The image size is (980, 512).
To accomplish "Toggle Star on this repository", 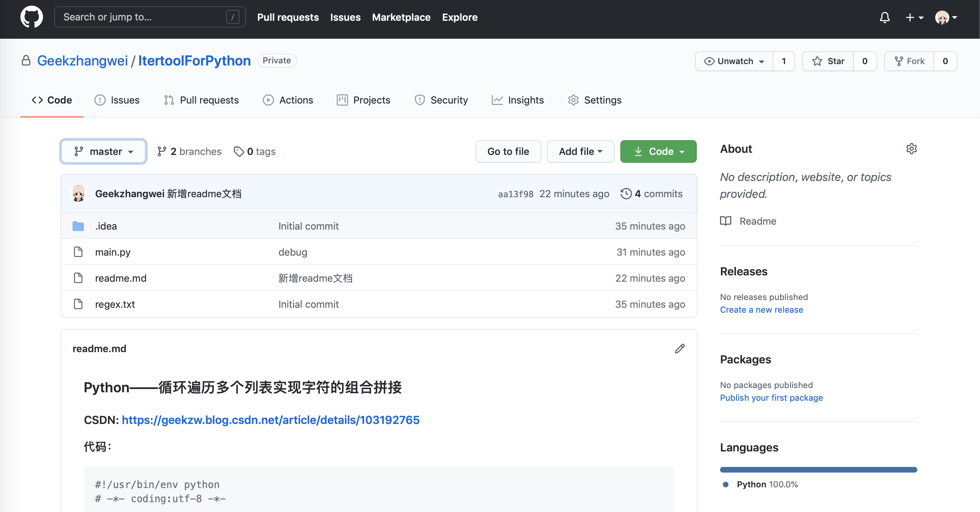I will (x=828, y=61).
